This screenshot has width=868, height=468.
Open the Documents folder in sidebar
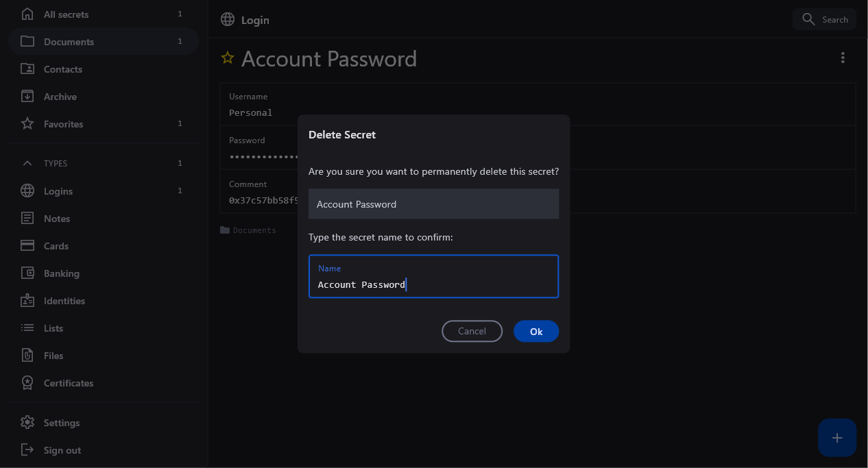(69, 42)
